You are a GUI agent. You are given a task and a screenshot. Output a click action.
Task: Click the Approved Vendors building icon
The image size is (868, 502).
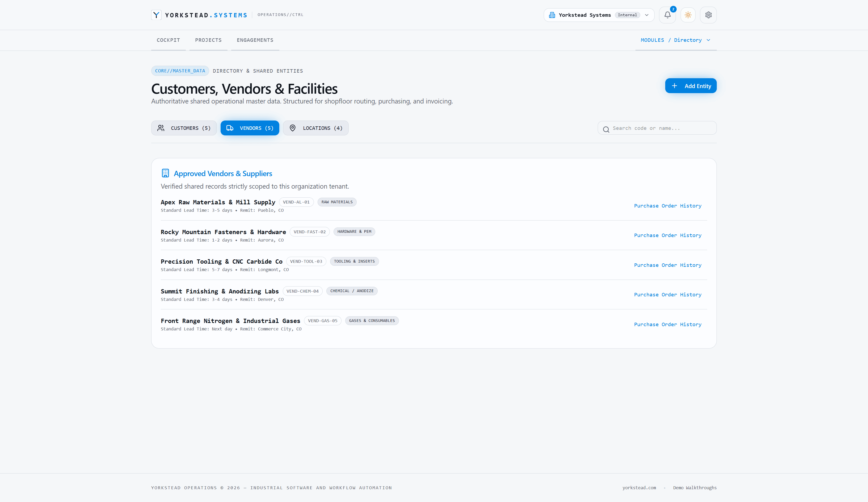(165, 173)
